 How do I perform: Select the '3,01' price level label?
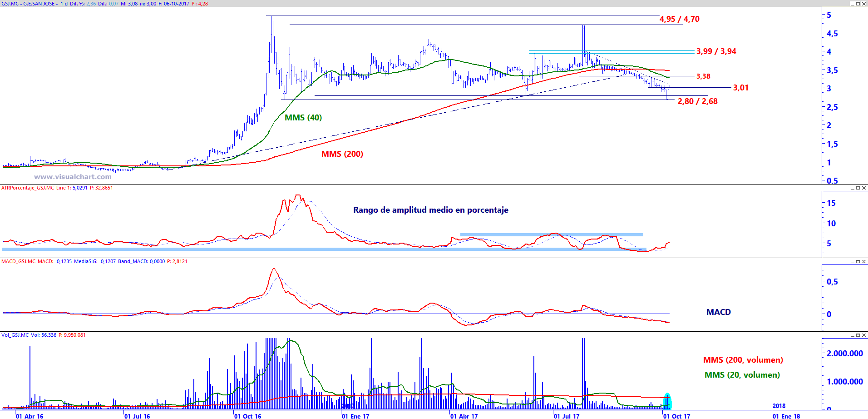(x=741, y=88)
